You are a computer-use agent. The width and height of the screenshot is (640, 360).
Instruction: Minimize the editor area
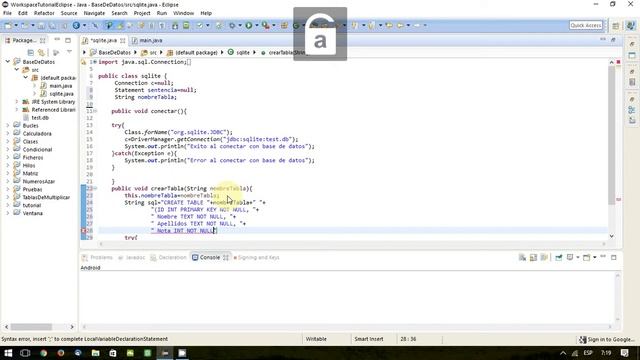click(603, 39)
